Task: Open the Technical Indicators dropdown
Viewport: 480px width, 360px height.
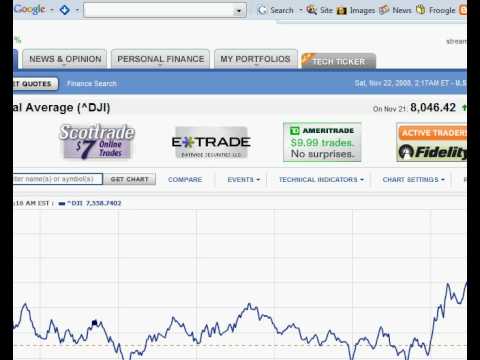Action: [321, 180]
